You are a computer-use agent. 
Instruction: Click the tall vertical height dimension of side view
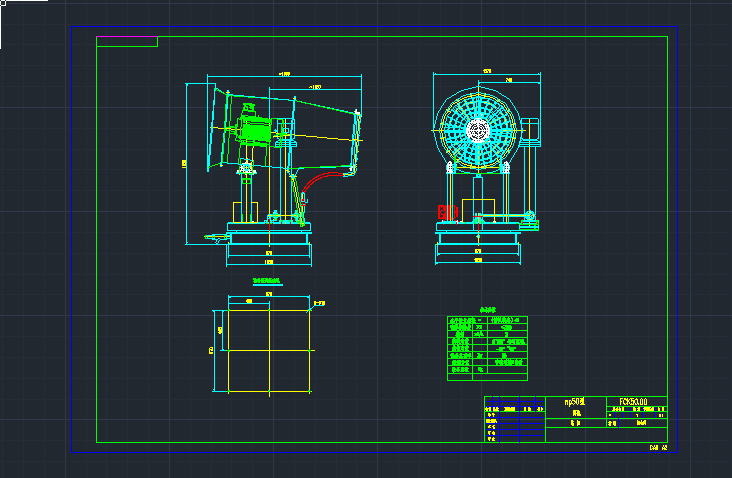(186, 164)
